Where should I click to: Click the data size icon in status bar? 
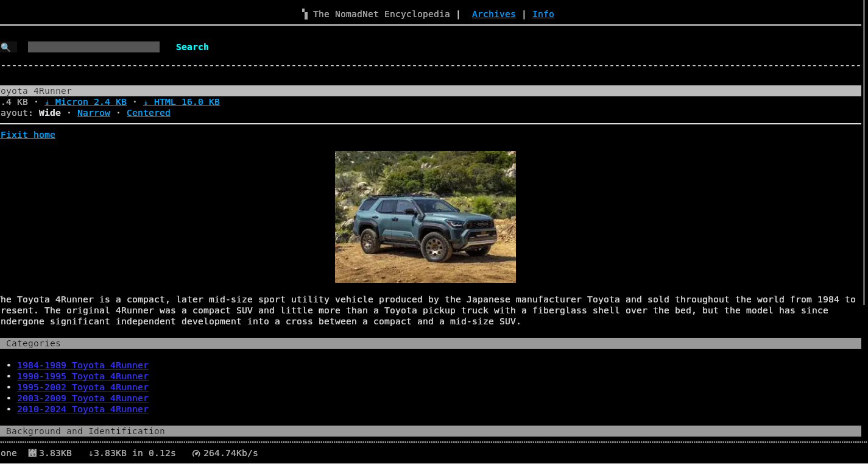32,453
